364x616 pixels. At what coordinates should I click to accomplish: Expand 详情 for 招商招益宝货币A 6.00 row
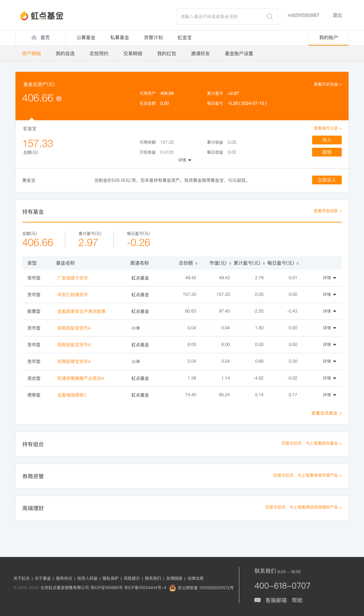point(329,344)
